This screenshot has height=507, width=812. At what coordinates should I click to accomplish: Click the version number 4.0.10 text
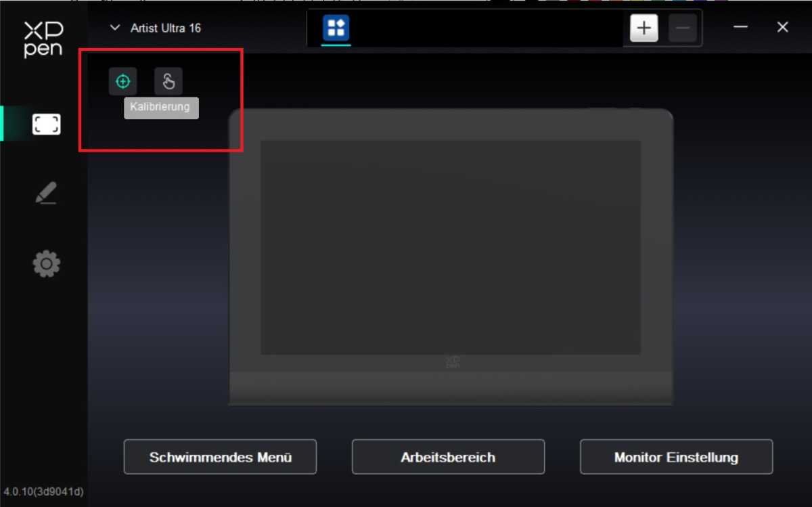click(43, 491)
